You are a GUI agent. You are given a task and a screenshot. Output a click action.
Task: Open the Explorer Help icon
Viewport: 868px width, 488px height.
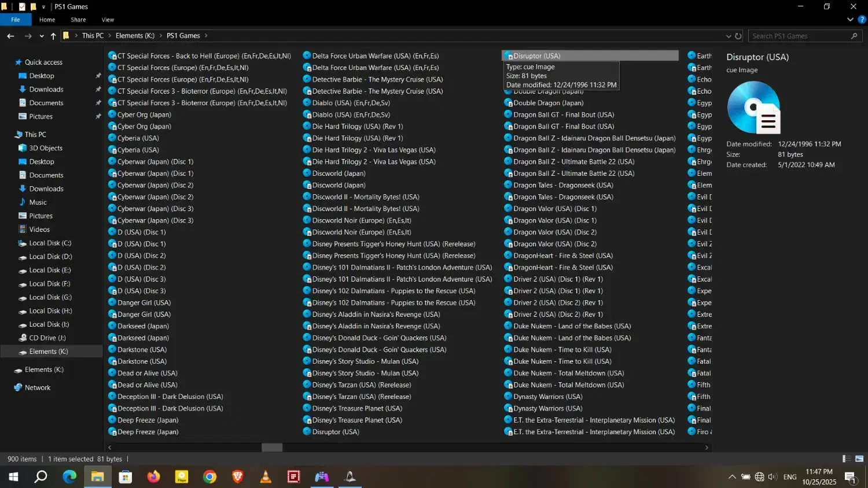coord(861,20)
